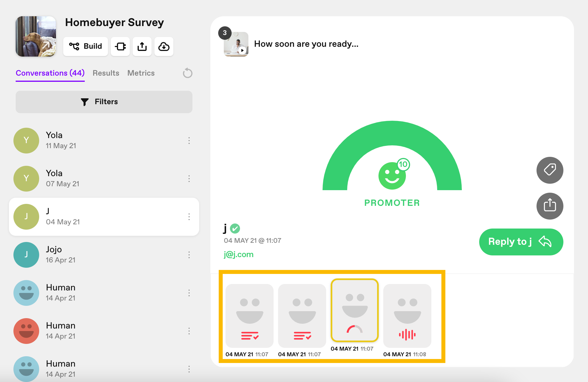The image size is (588, 382).
Task: Switch to the Metrics tab
Action: pos(141,73)
